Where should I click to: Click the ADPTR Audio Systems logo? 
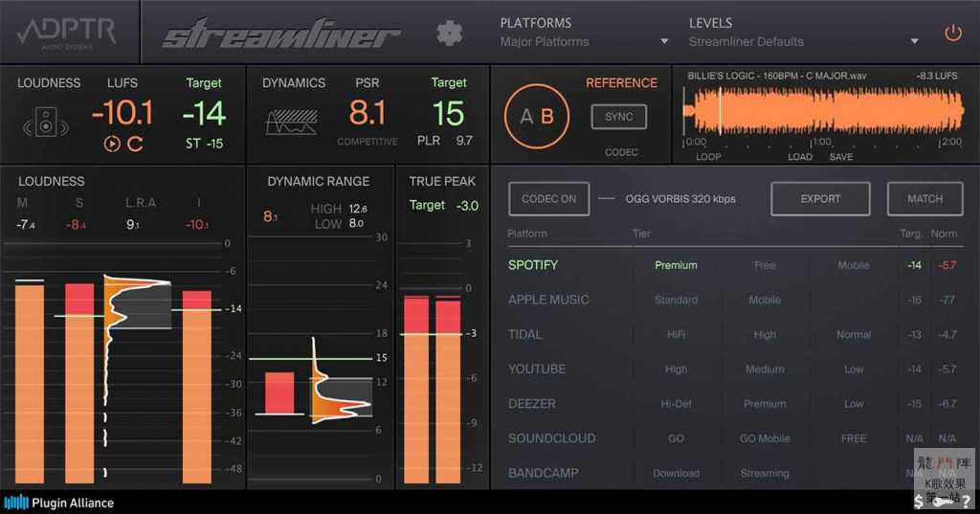[x=67, y=33]
